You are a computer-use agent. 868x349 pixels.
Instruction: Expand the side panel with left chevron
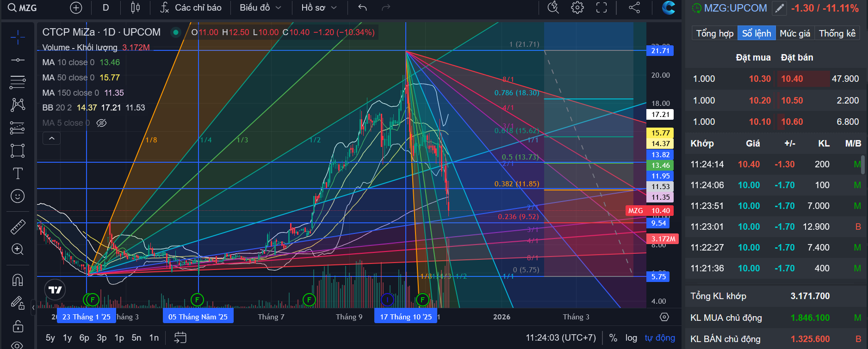coord(33,307)
